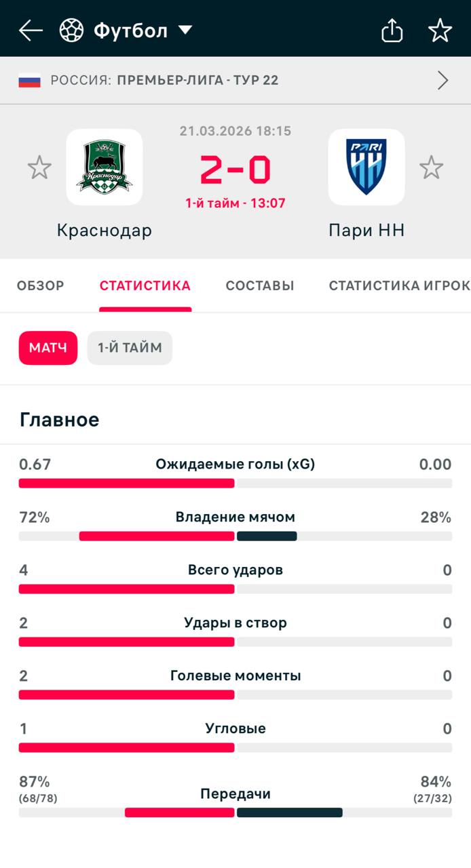Open league page via right chevron
The width and height of the screenshot is (471, 868).
pyautogui.click(x=443, y=81)
